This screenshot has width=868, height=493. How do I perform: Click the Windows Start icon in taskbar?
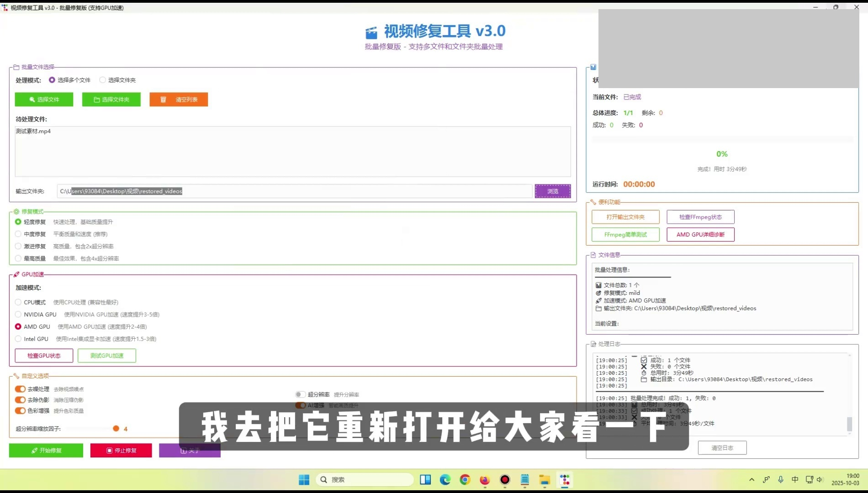[x=304, y=480]
